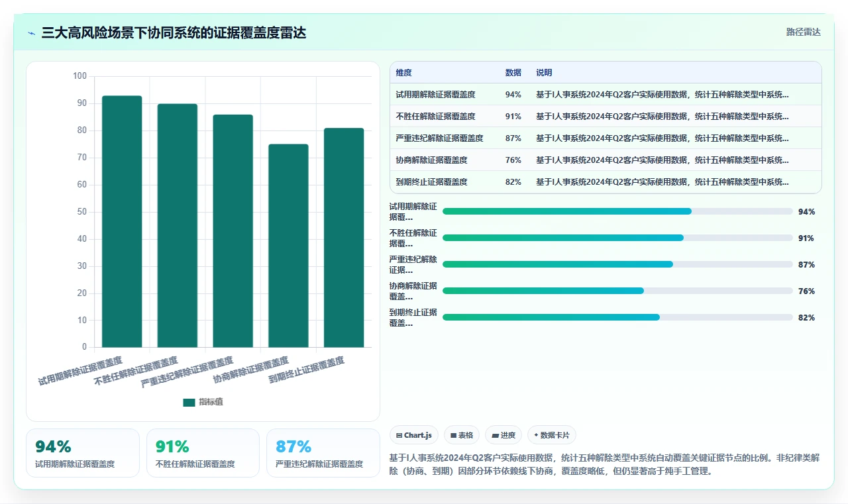Click the 说明 text in the 不胜任解除 row
Image resolution: width=848 pixels, height=504 pixels.
(x=662, y=117)
